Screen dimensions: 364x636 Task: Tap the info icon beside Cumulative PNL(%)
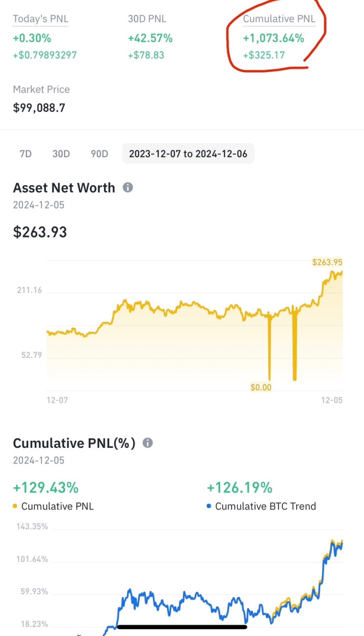point(147,443)
